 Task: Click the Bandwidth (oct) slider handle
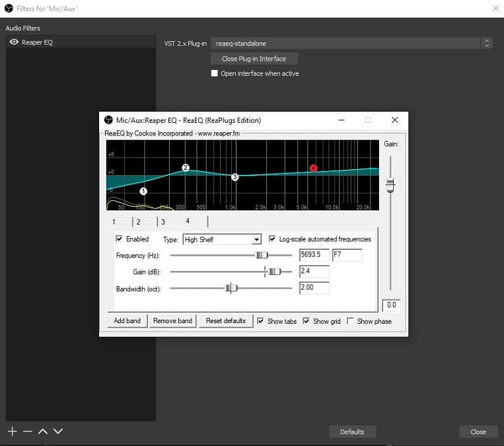(231, 288)
